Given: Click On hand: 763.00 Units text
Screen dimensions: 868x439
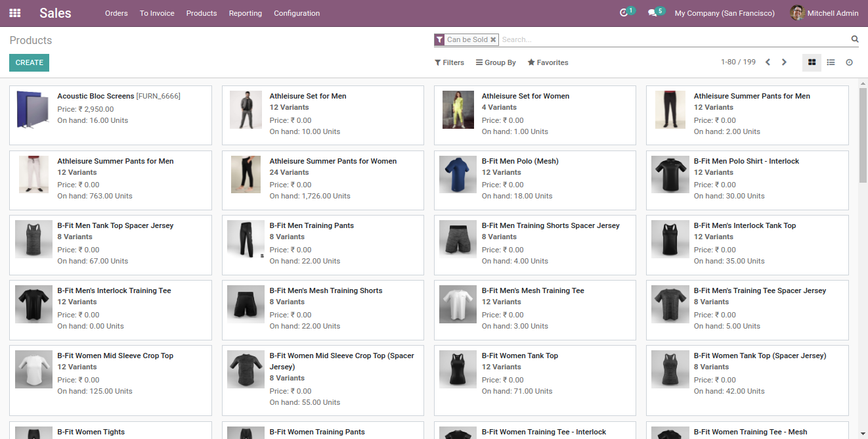Looking at the screenshot, I should (x=95, y=196).
